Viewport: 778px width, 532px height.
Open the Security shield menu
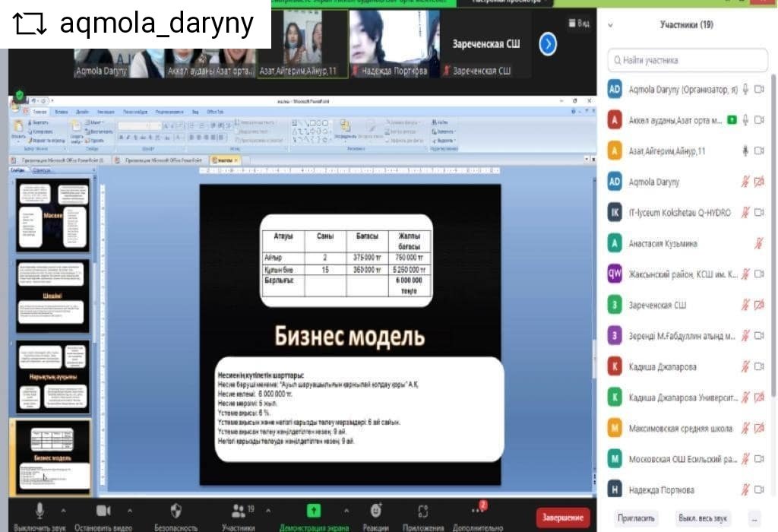pyautogui.click(x=176, y=511)
